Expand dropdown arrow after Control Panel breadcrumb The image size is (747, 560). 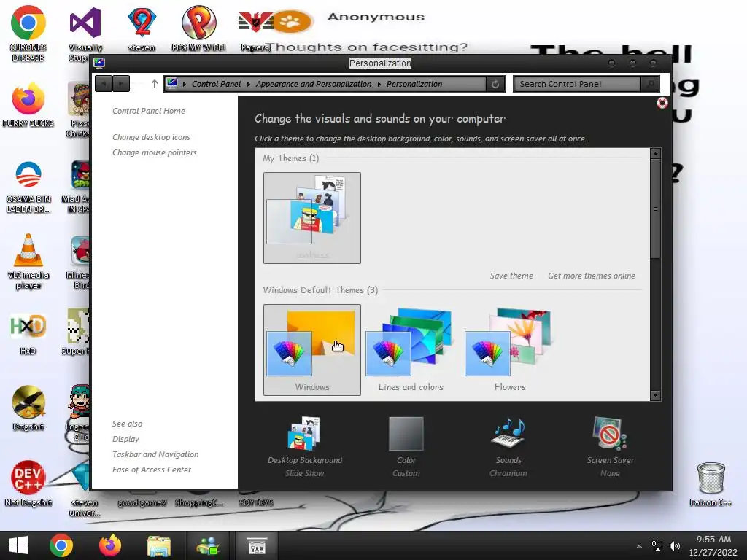pos(248,84)
